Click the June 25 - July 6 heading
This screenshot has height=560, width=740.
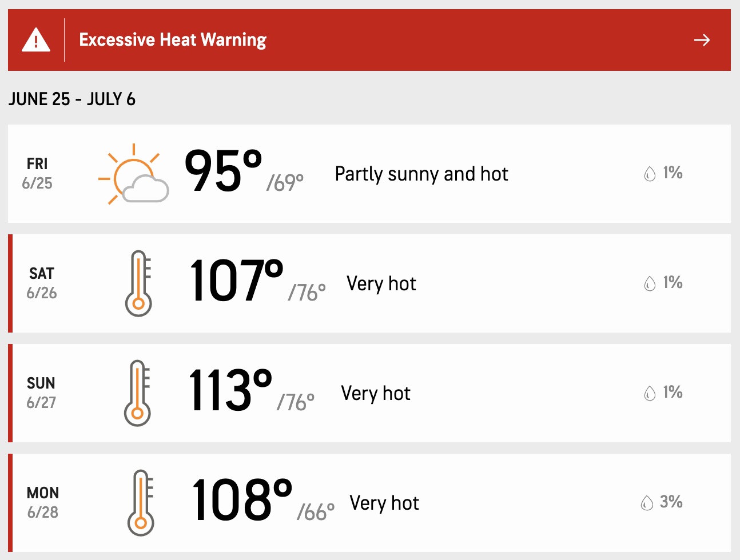(72, 99)
